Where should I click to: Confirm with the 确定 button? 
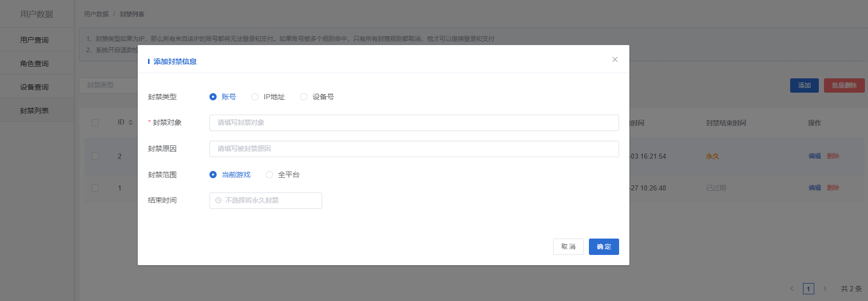(604, 247)
